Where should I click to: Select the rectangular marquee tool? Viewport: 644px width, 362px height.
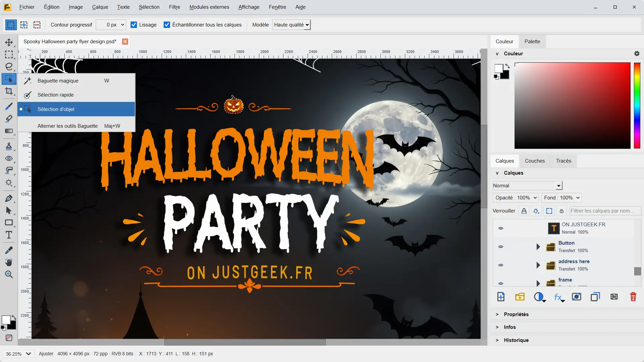pos(9,54)
